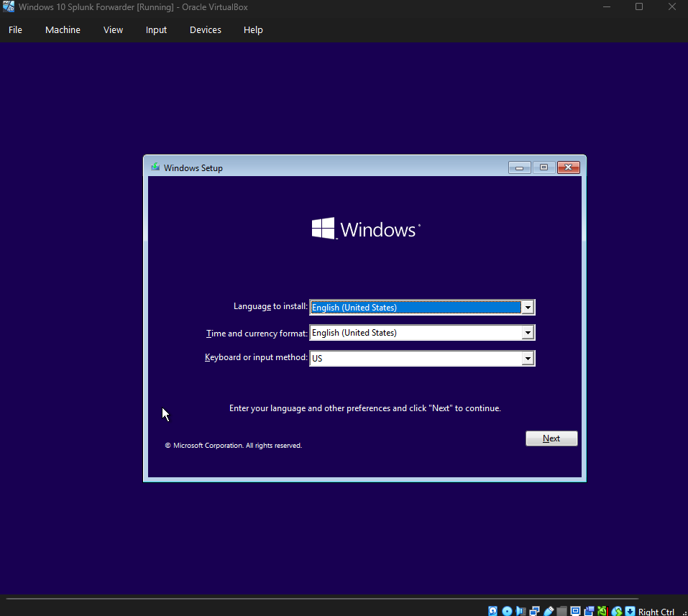Toggle the keyboard capture indicator
Screen dimensions: 688x616
(x=629, y=610)
